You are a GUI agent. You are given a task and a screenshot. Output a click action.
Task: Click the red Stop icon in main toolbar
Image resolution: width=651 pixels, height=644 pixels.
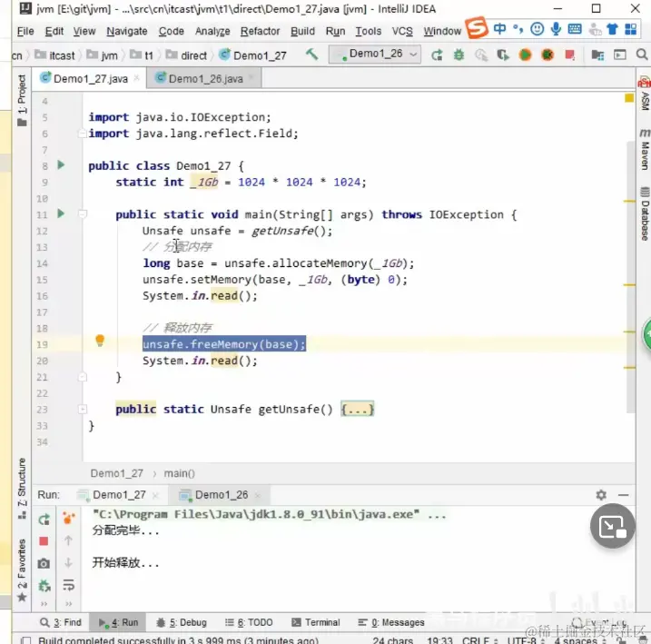point(570,54)
